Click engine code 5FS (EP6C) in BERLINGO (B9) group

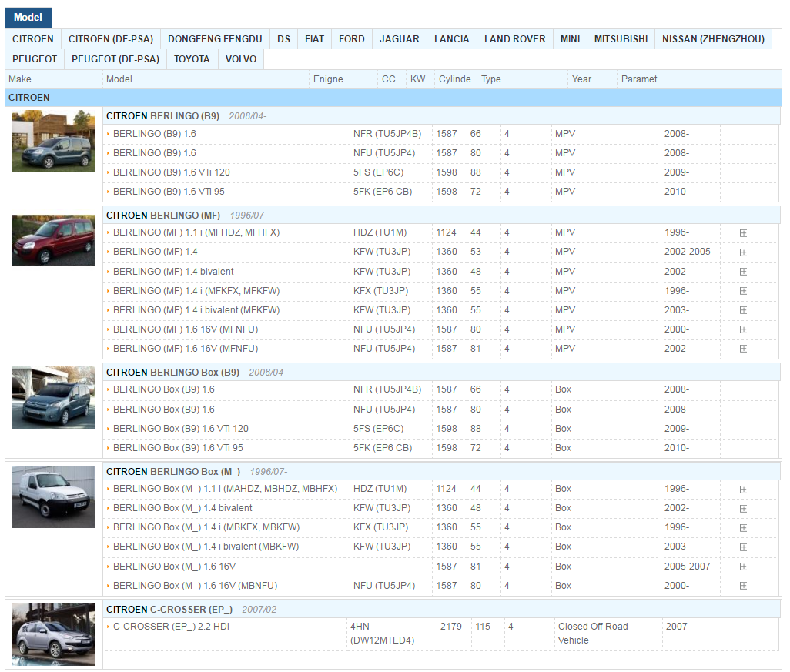click(x=378, y=172)
